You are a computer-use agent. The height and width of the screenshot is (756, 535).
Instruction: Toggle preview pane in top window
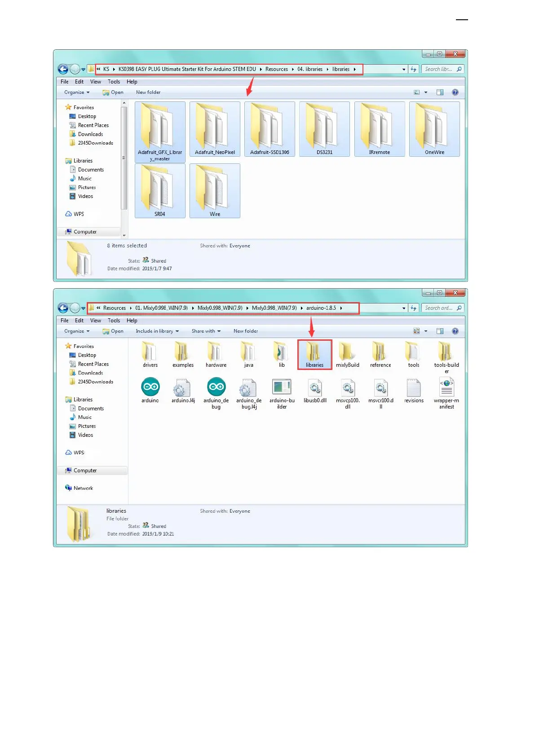point(440,92)
